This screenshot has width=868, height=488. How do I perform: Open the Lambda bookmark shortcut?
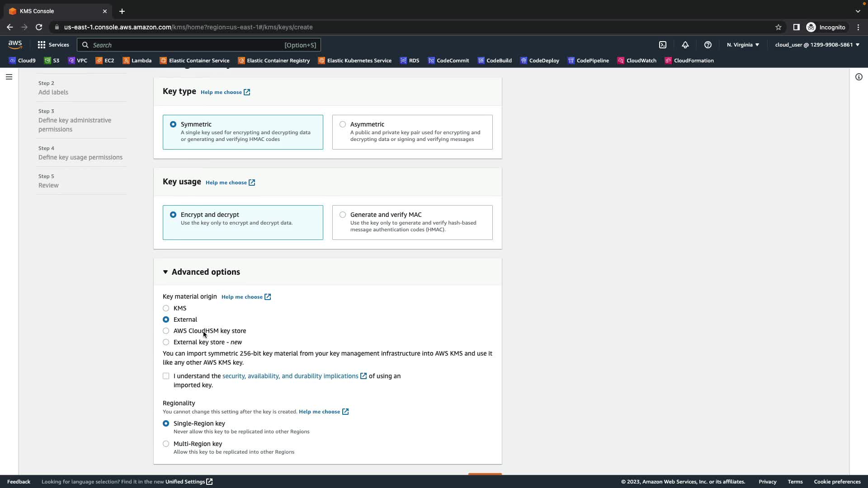[137, 61]
